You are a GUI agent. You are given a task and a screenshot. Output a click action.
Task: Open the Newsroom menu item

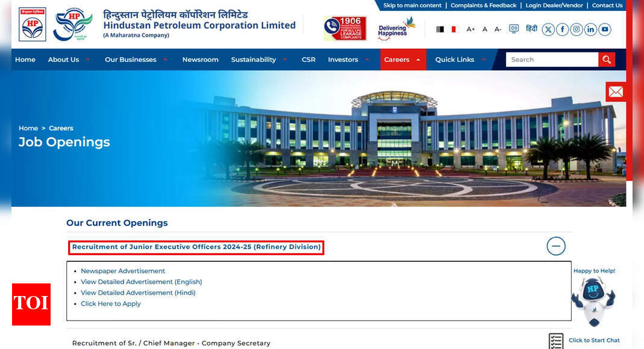point(200,60)
